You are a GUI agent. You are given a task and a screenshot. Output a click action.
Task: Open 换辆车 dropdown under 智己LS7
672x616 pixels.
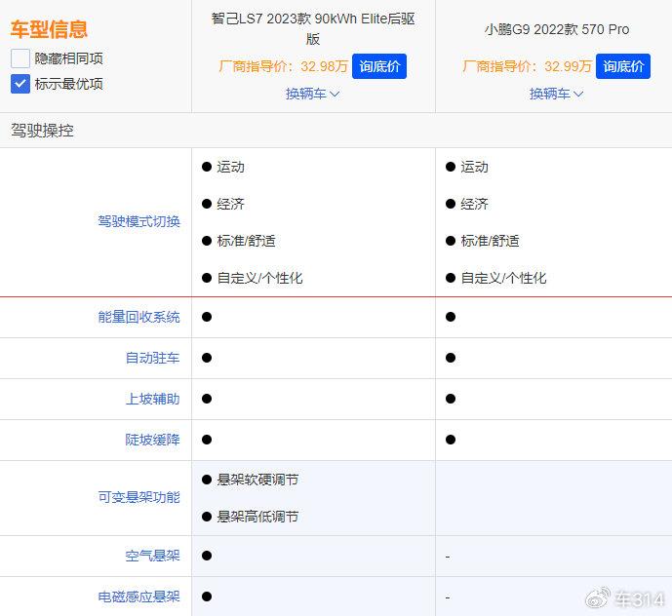tap(313, 94)
